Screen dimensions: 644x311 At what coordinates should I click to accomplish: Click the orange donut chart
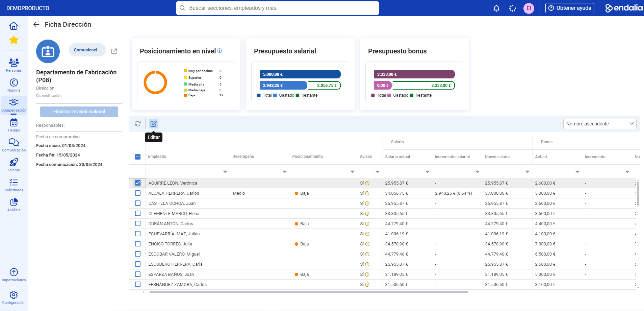click(x=155, y=82)
